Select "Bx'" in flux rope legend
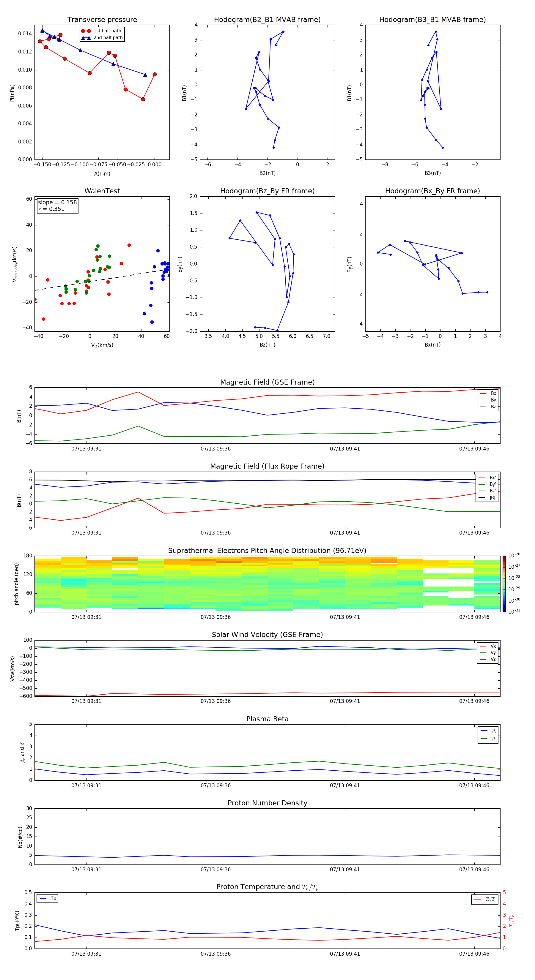This screenshot has width=535, height=980. (487, 478)
